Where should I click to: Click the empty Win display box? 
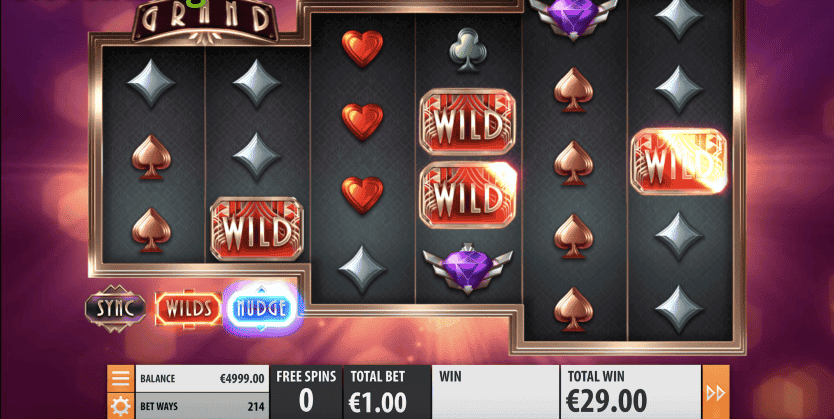point(495,392)
